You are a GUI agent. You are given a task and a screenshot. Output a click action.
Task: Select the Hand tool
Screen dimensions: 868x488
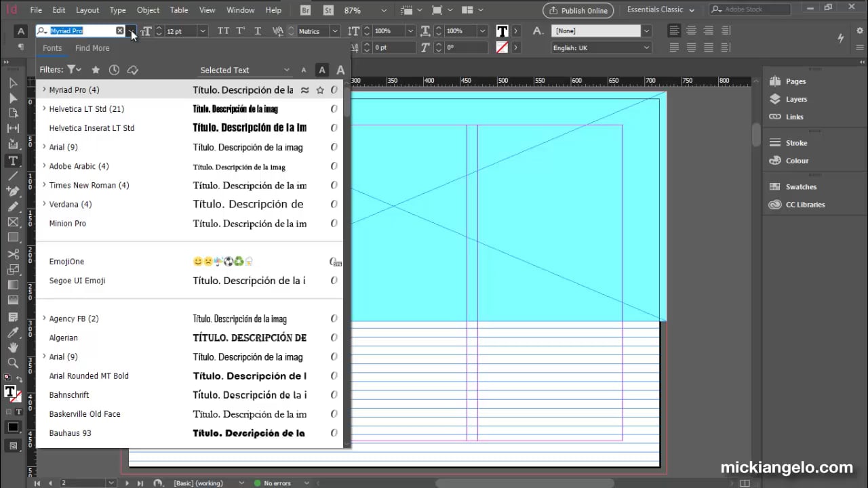[13, 348]
